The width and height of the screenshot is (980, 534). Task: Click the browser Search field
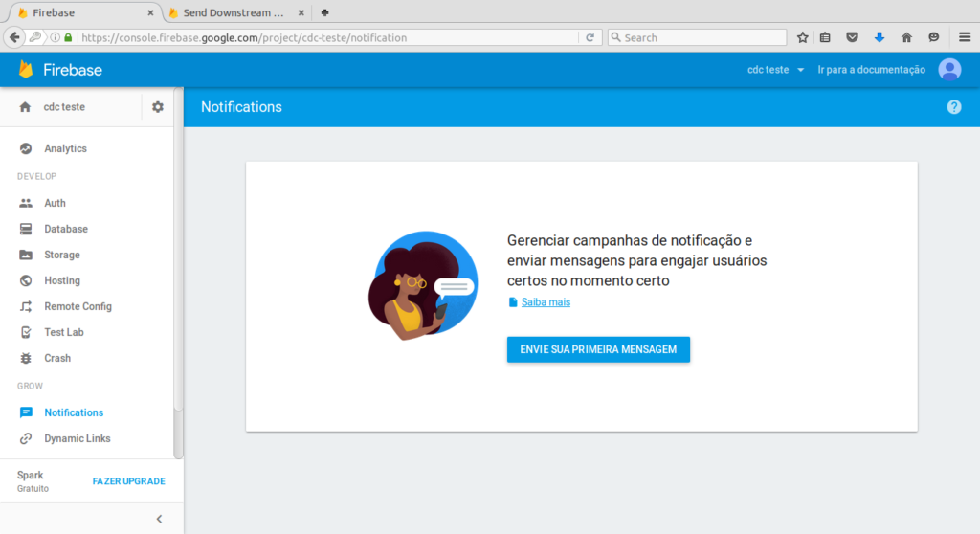click(x=698, y=37)
